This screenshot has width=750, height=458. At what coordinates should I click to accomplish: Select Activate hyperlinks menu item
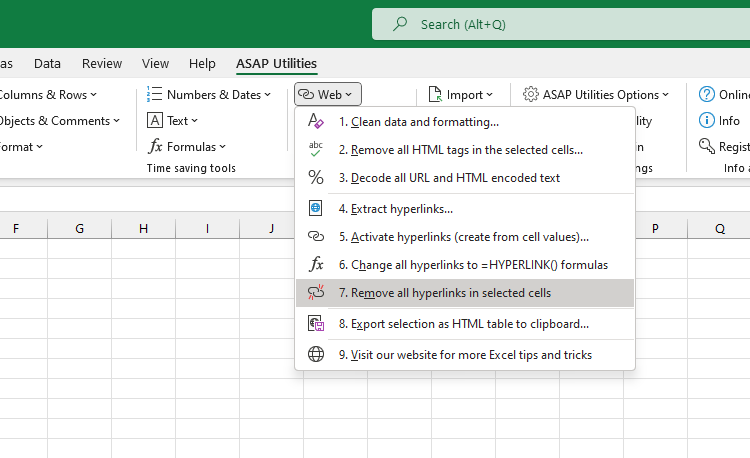point(465,237)
